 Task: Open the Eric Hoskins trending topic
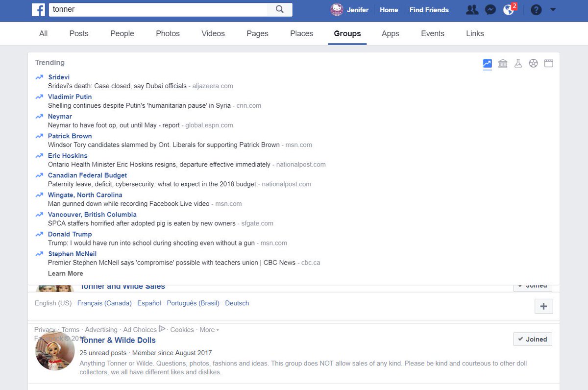(68, 155)
